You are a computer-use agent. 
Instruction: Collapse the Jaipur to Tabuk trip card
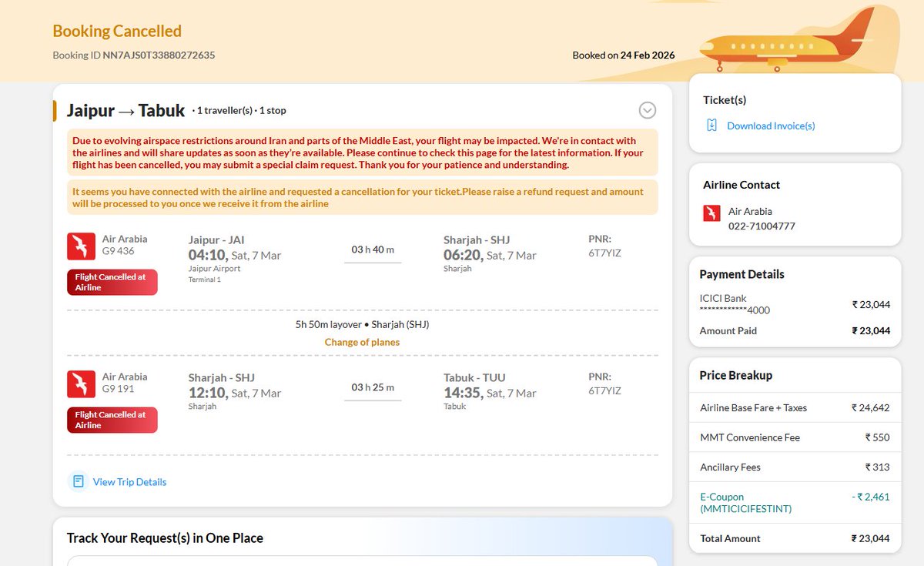coord(648,110)
